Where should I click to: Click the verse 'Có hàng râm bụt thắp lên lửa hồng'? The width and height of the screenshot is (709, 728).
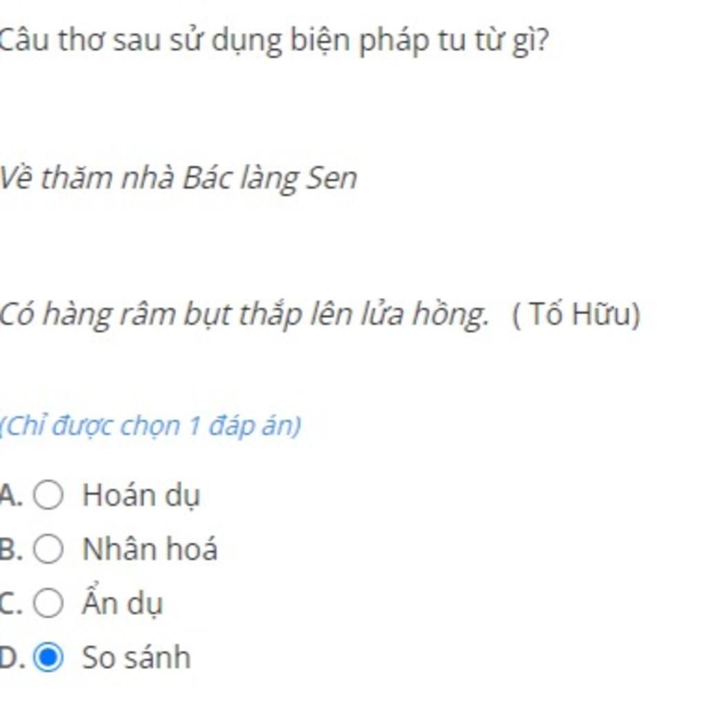click(244, 315)
